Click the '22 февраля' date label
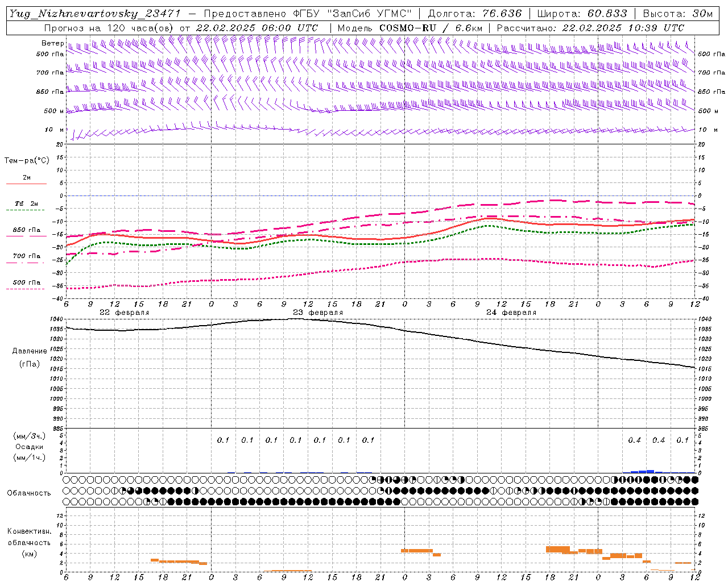728x582 pixels. click(124, 312)
